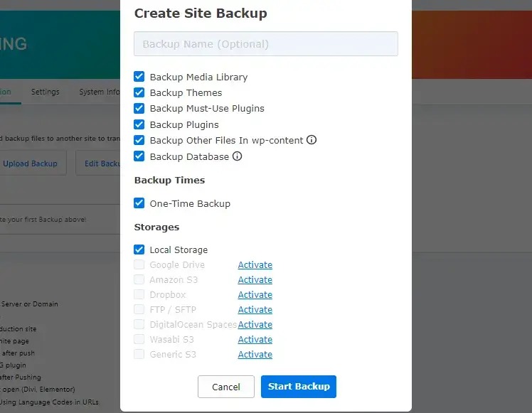Toggle One-Time Backup checkbox

click(139, 203)
